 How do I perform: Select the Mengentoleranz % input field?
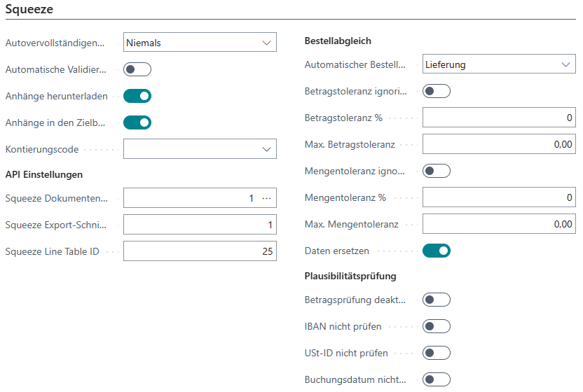click(x=499, y=197)
